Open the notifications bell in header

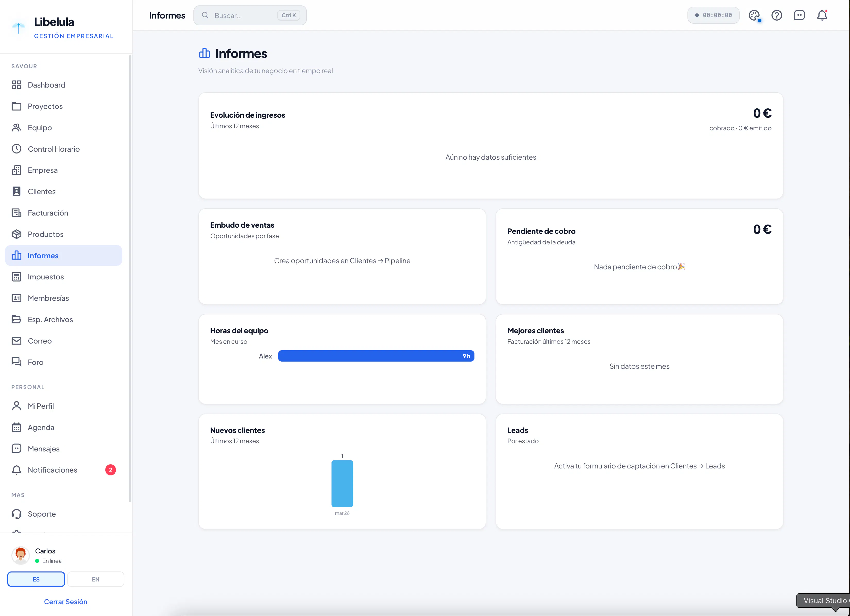(x=822, y=15)
